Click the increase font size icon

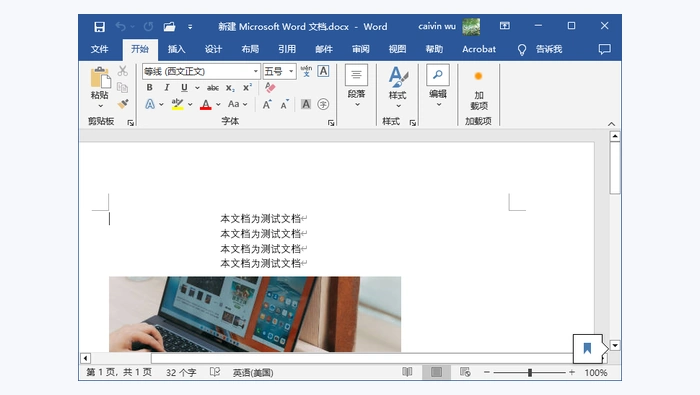coord(267,104)
